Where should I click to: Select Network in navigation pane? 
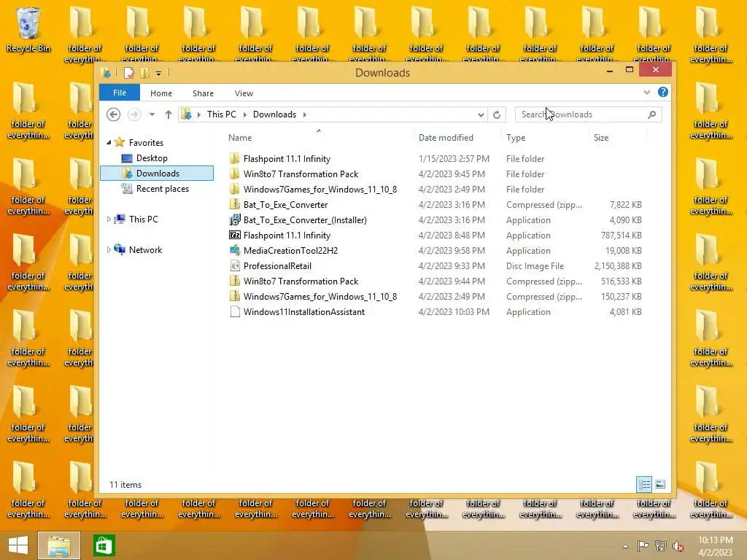click(145, 249)
